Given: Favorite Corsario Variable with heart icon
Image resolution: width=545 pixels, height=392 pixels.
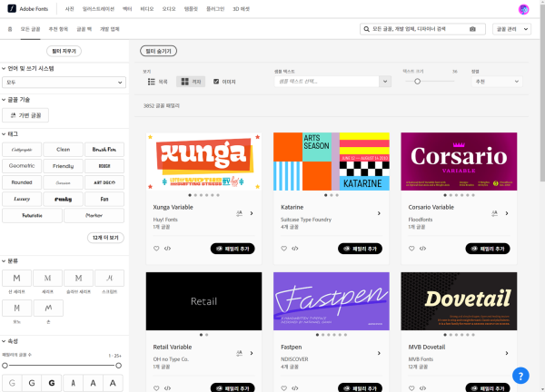Looking at the screenshot, I should tap(411, 249).
